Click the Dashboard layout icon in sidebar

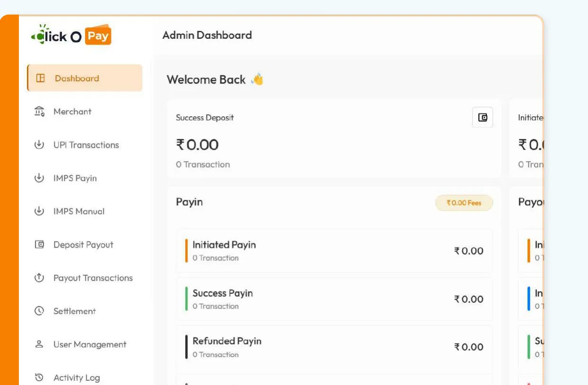click(41, 78)
